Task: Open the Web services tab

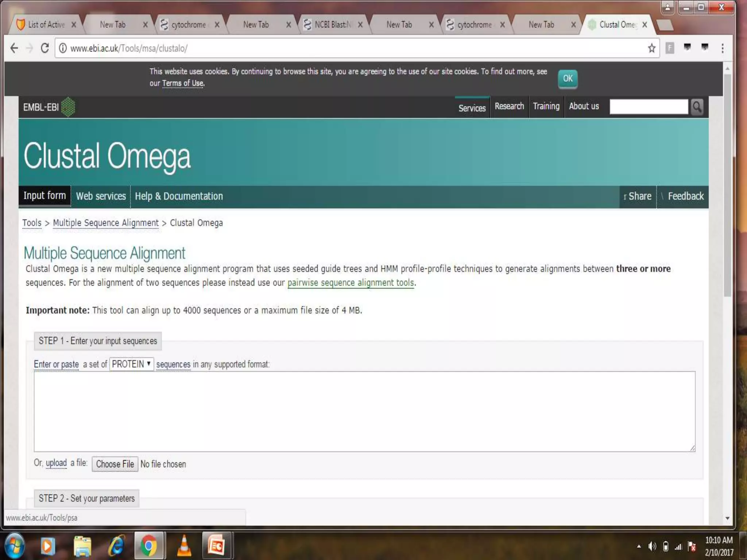Action: [x=101, y=196]
